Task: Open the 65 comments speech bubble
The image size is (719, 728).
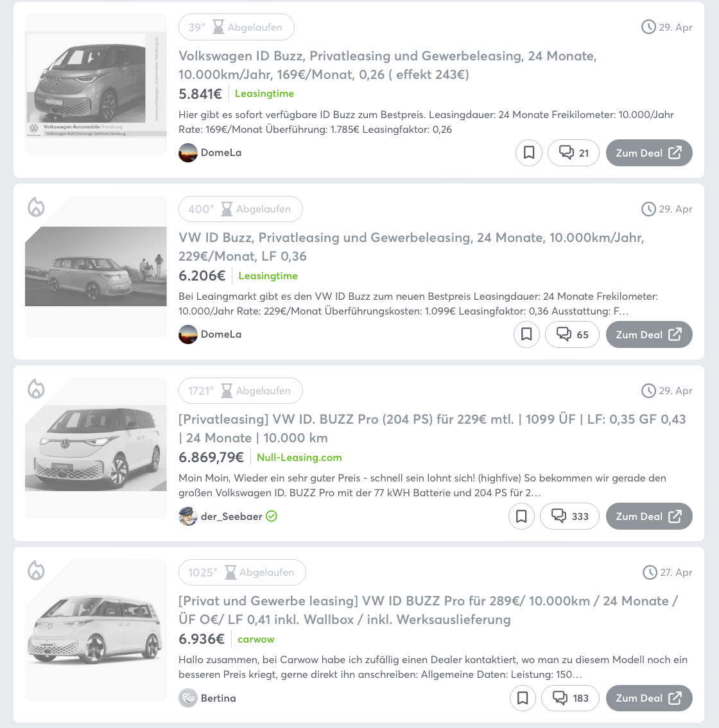Action: pos(571,334)
